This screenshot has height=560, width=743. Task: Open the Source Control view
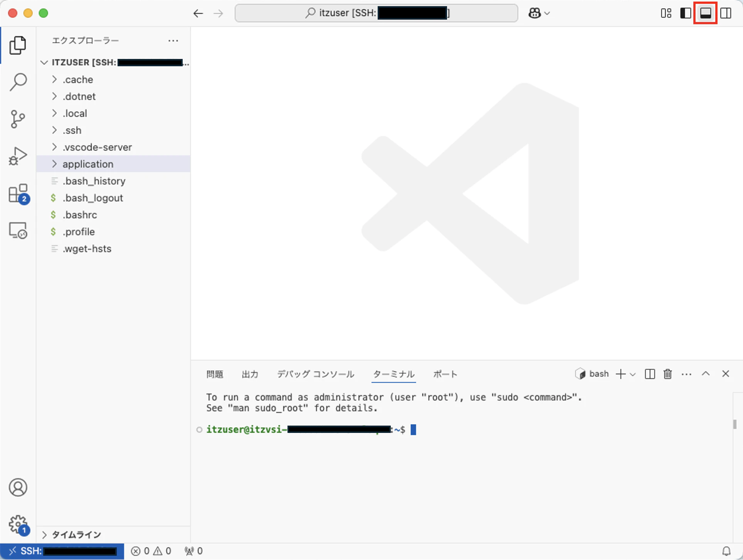pos(18,119)
